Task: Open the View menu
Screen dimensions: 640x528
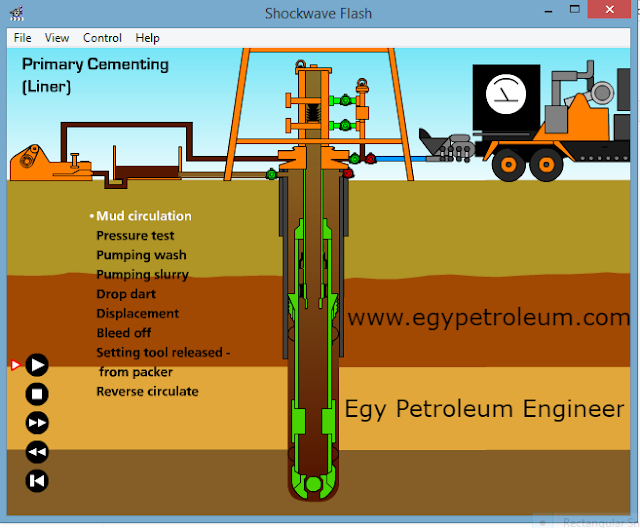Action: (57, 38)
